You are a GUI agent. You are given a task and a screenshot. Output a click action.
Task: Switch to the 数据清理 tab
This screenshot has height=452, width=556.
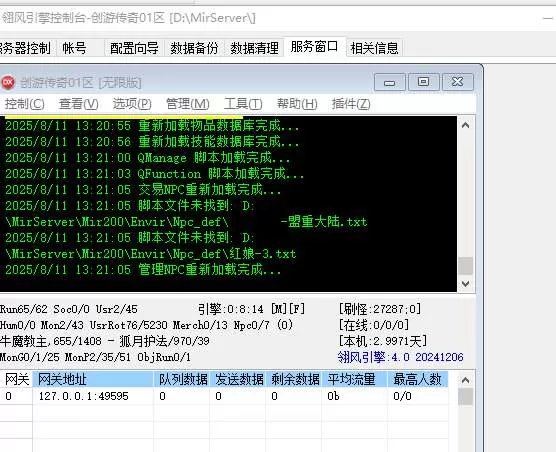(x=254, y=48)
